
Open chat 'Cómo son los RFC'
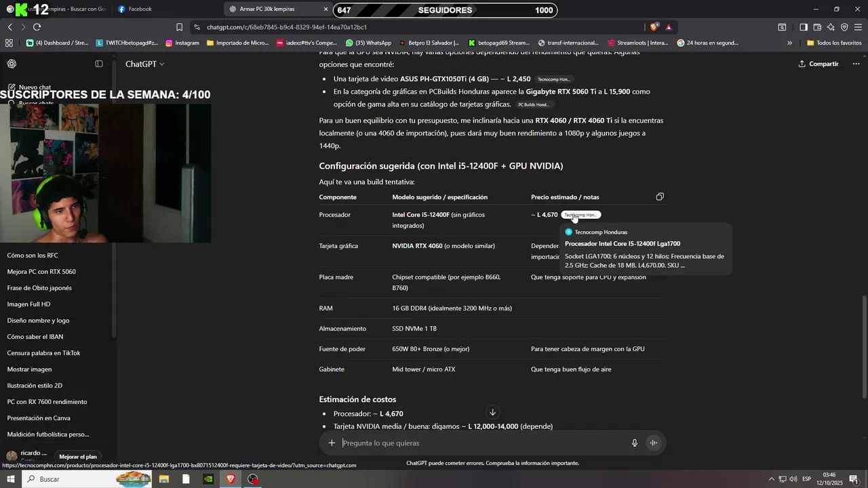(33, 256)
